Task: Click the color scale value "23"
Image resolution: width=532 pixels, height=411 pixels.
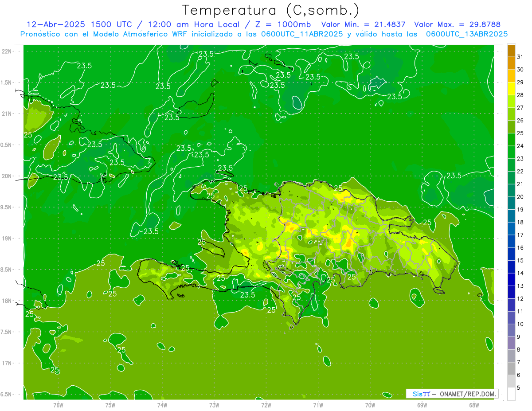Action: 520,159
